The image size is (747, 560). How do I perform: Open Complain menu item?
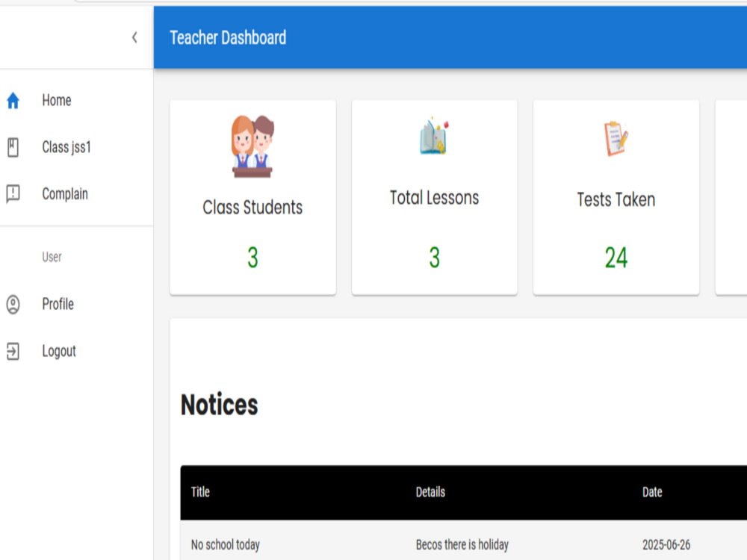(x=76, y=194)
